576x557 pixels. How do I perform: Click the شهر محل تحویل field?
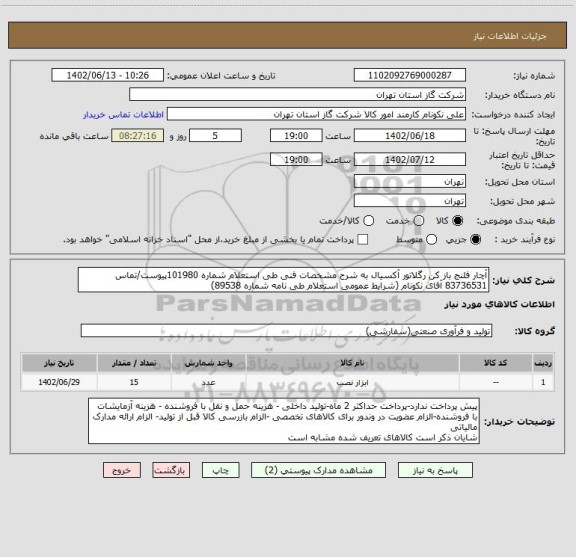(410, 201)
